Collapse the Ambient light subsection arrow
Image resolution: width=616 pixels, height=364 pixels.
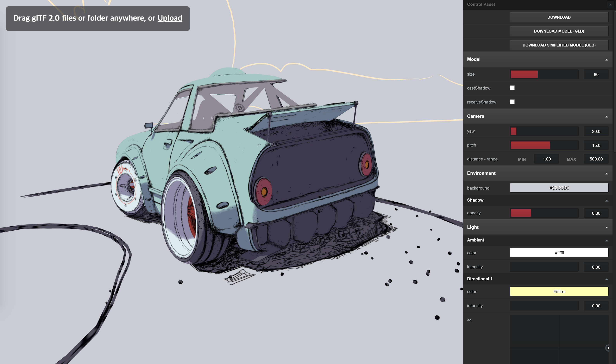click(x=607, y=240)
